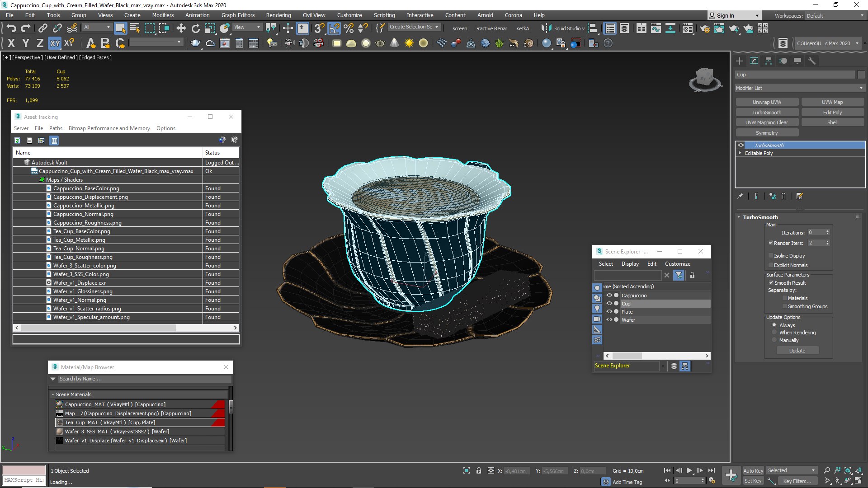Image resolution: width=868 pixels, height=488 pixels.
Task: Open Select by Name tool
Action: [135, 28]
